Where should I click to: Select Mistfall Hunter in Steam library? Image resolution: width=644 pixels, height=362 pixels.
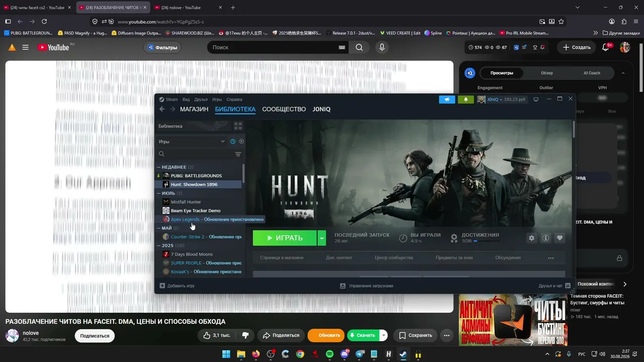pyautogui.click(x=186, y=202)
